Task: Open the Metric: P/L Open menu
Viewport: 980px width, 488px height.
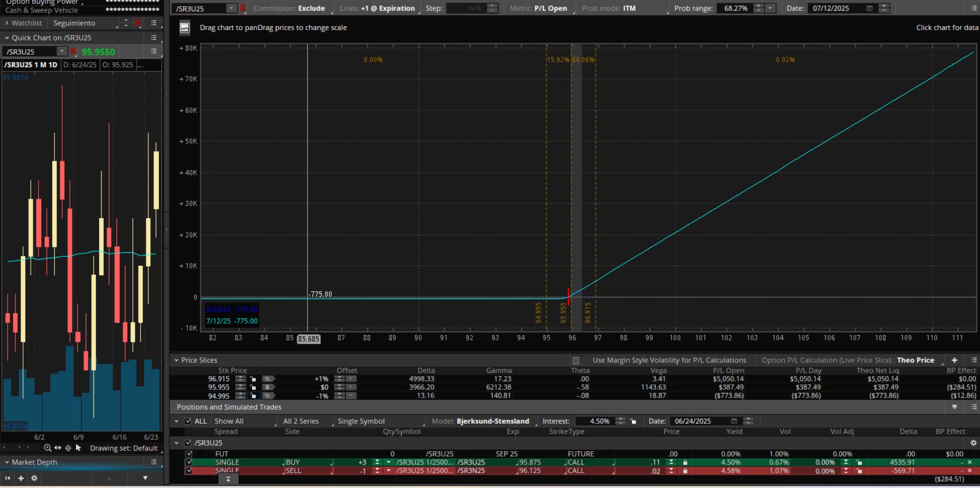Action: 539,8
